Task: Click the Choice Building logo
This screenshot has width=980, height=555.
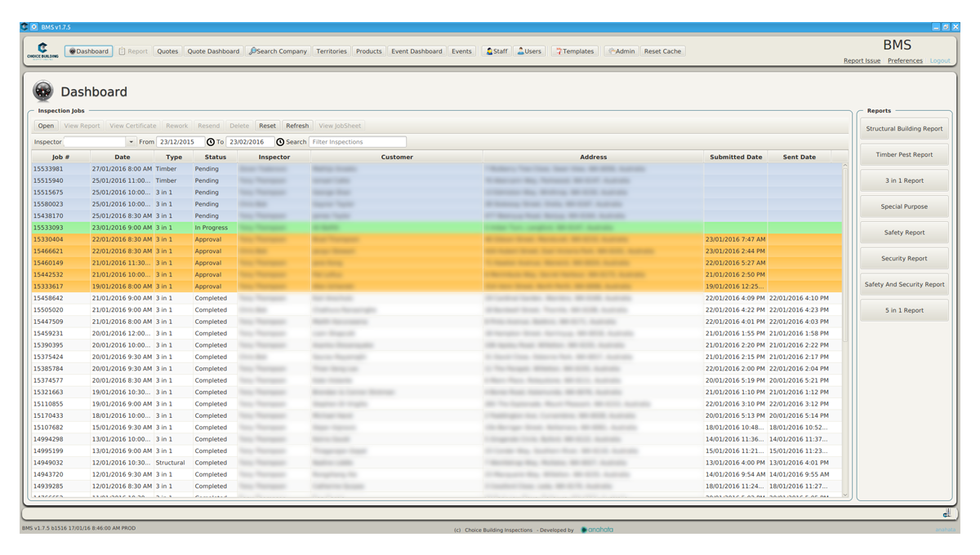Action: [x=42, y=51]
